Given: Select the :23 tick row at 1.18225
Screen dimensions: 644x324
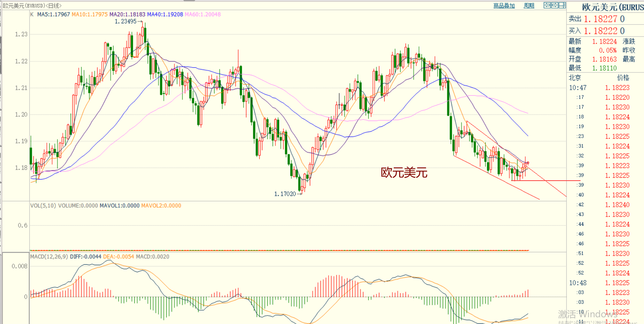Looking at the screenshot, I should coord(605,136).
